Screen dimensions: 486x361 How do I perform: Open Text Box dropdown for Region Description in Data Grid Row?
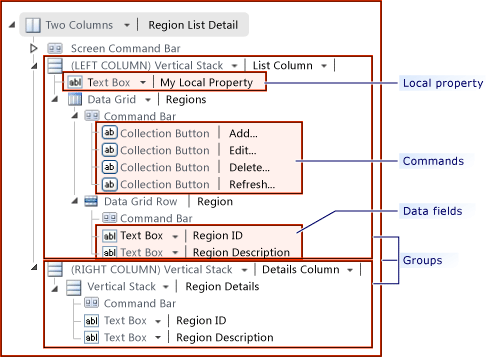pyautogui.click(x=175, y=253)
